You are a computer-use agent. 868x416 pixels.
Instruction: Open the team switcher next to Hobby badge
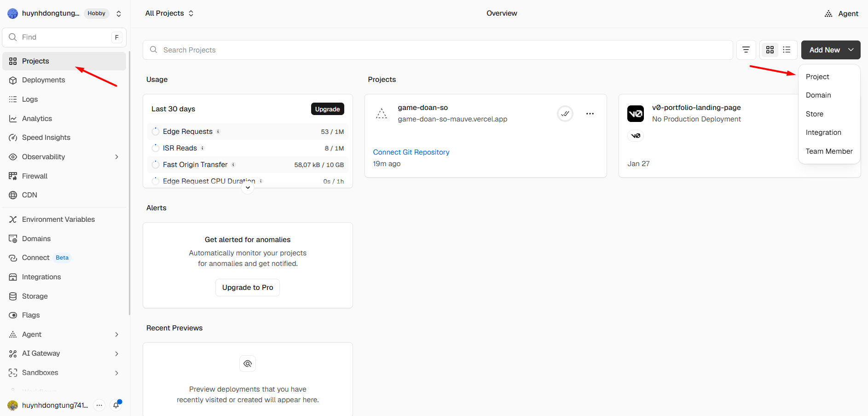pos(119,13)
